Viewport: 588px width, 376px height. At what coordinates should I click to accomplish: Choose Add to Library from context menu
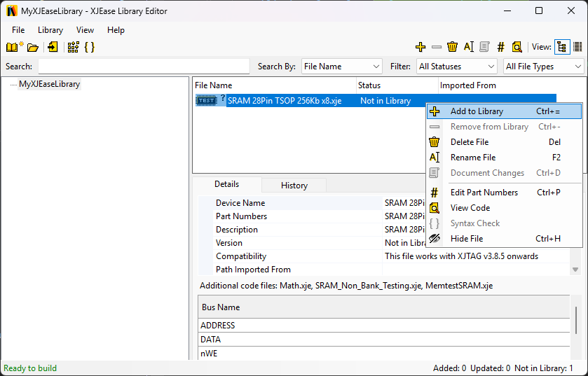point(477,111)
